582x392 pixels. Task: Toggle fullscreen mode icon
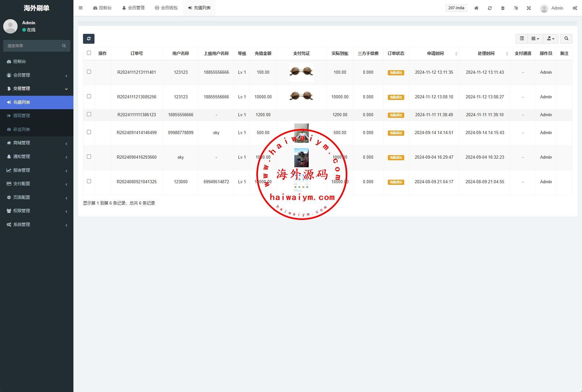coord(529,8)
